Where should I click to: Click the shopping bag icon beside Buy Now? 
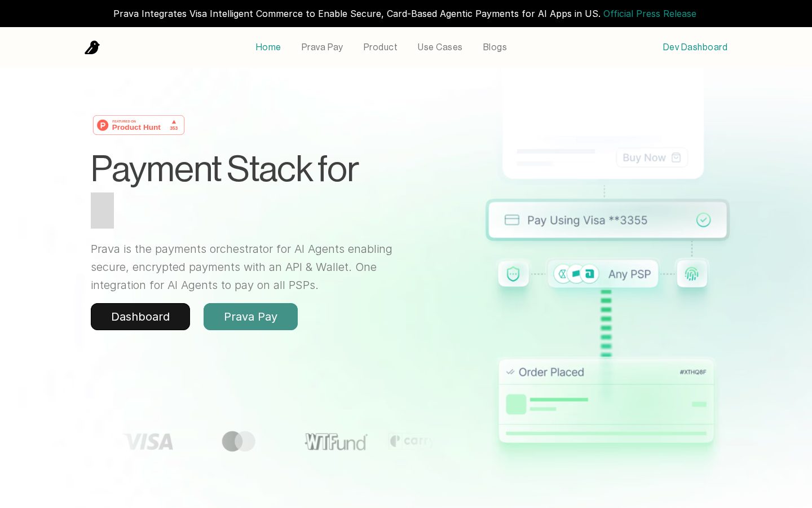click(x=676, y=157)
